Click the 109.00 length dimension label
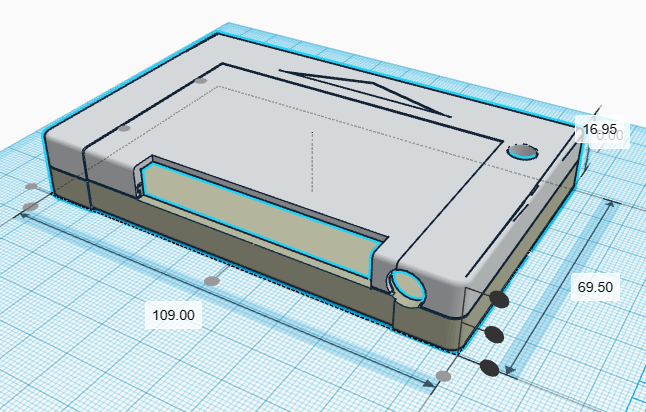Image resolution: width=646 pixels, height=412 pixels. point(173,314)
